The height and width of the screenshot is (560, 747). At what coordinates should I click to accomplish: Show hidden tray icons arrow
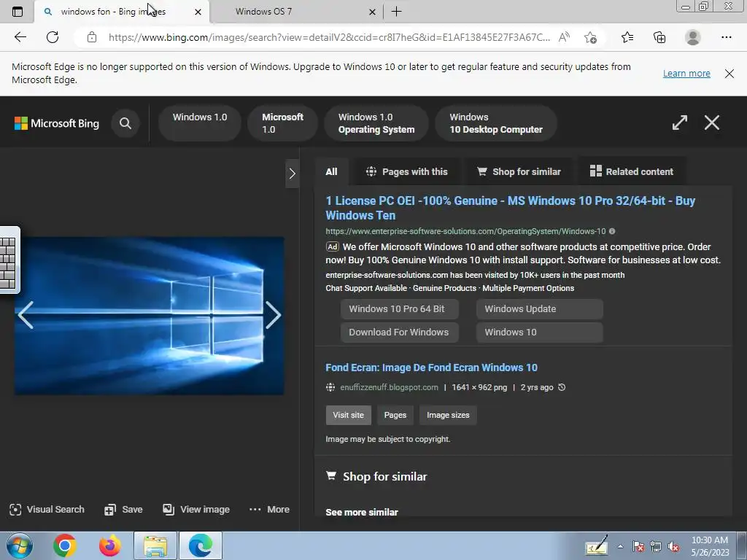tap(620, 547)
